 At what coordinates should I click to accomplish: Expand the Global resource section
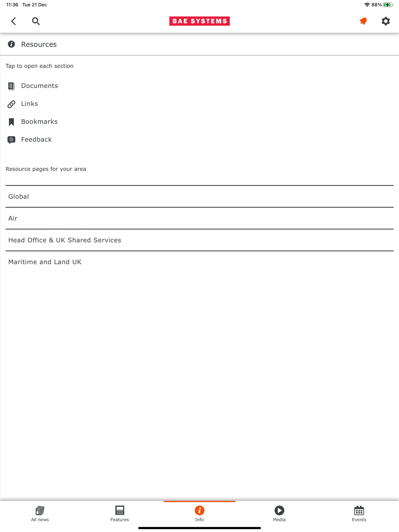[199, 196]
